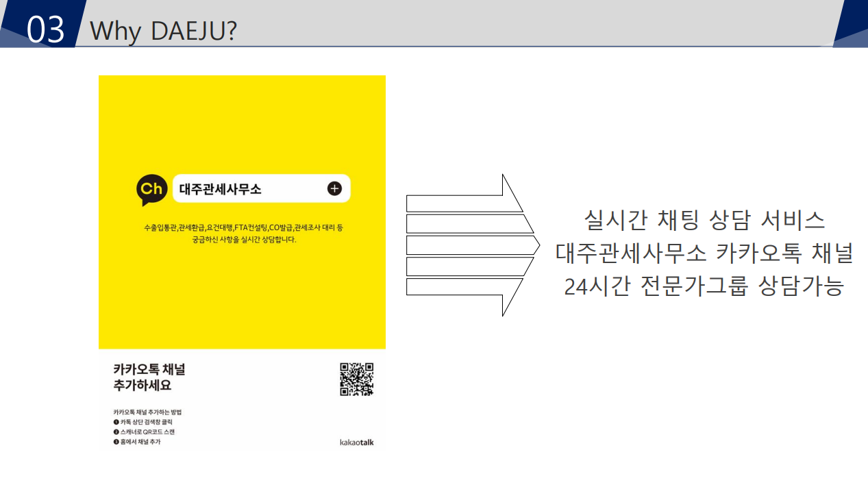868x485 pixels.
Task: Click step 2 "스캐너로 QR코드 스캔"
Action: (144, 432)
